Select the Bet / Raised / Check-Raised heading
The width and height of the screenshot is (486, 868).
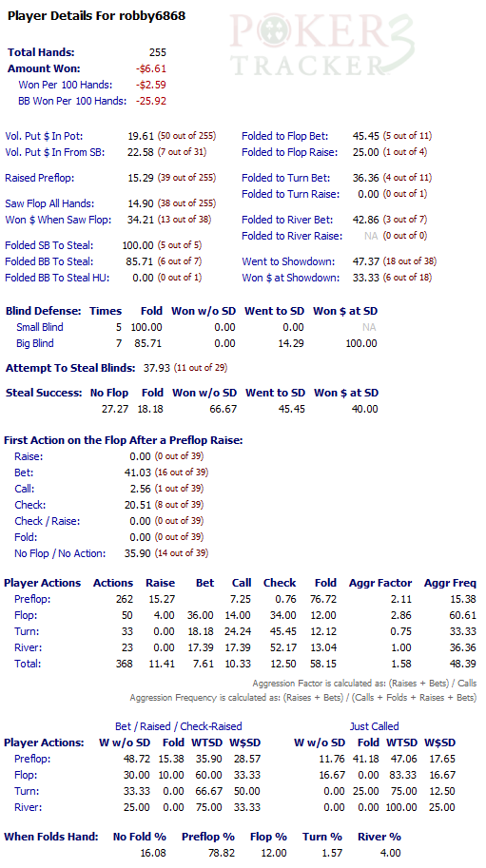(x=178, y=726)
